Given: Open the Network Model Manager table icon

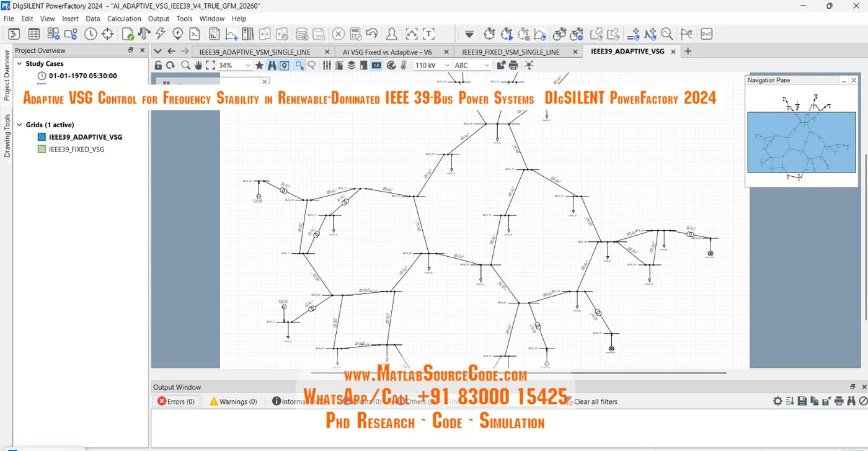Looking at the screenshot, I should tap(34, 34).
